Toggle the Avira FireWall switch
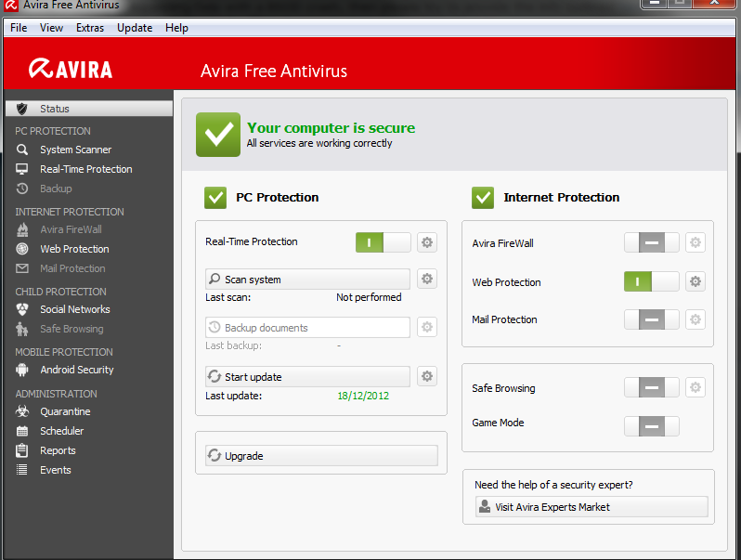This screenshot has width=741, height=560. tap(652, 242)
